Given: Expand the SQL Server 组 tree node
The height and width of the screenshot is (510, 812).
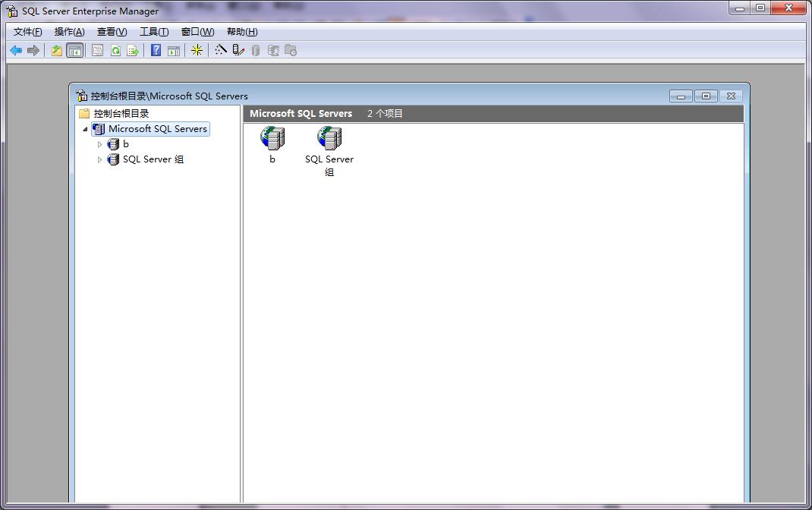Looking at the screenshot, I should (99, 159).
